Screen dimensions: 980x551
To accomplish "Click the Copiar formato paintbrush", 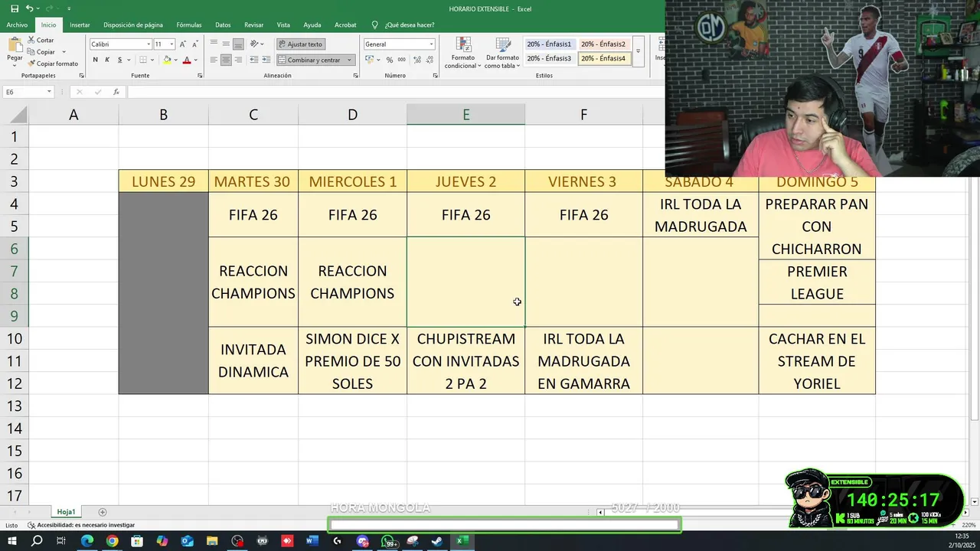I will click(x=53, y=64).
